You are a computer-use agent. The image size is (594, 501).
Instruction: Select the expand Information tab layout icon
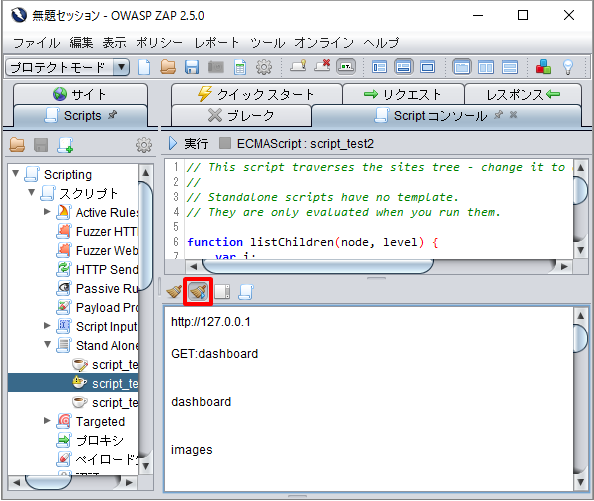[x=403, y=67]
